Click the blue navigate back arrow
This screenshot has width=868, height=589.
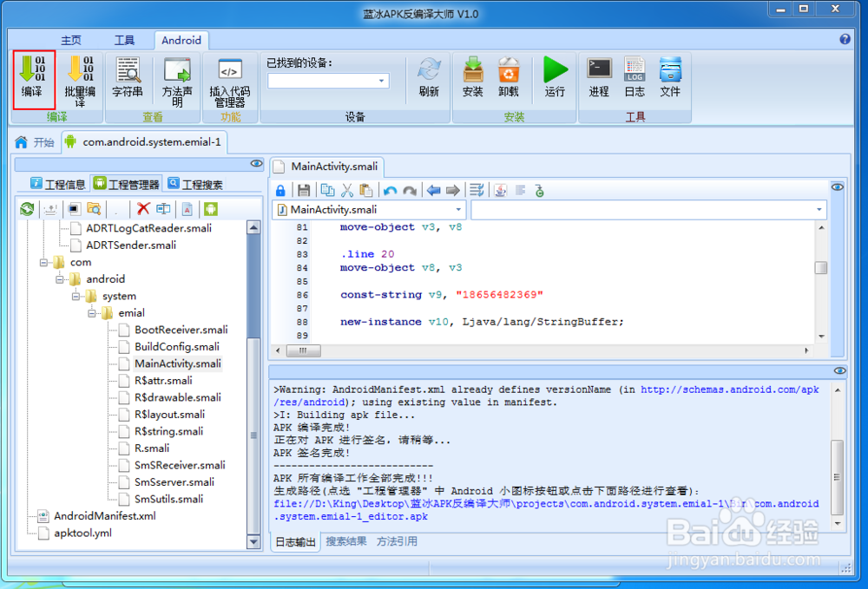point(433,191)
